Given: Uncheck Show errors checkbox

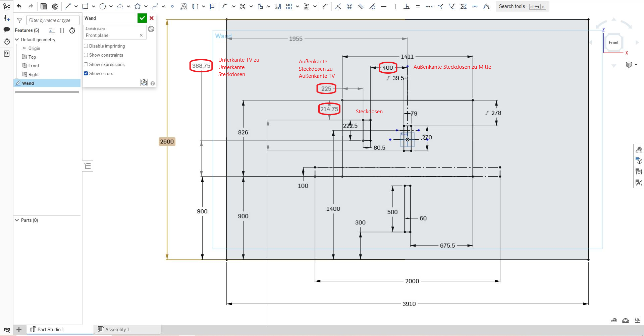Looking at the screenshot, I should (86, 73).
